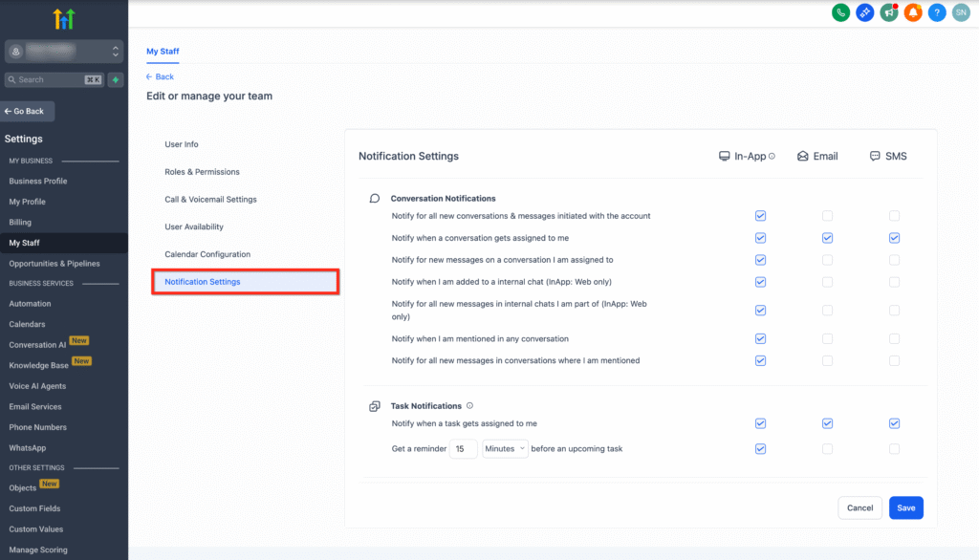Click the green quick actions icon beside Search
The height and width of the screenshot is (560, 979).
tap(116, 80)
